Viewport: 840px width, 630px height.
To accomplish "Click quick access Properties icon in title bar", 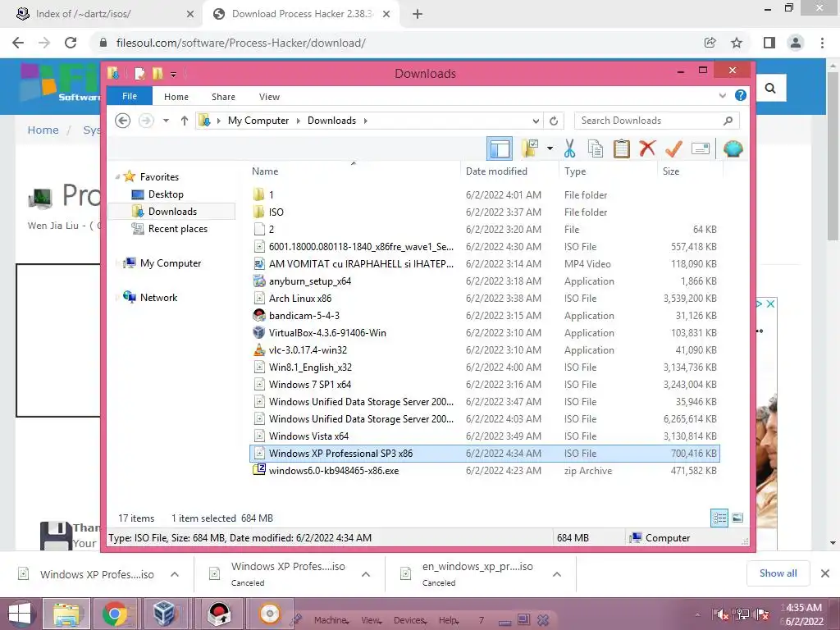I will [x=139, y=73].
